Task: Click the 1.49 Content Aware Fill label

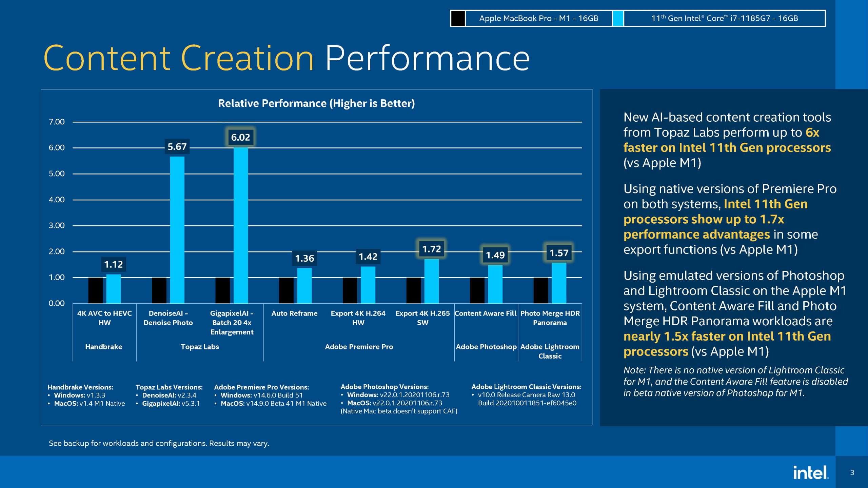Action: [x=495, y=255]
